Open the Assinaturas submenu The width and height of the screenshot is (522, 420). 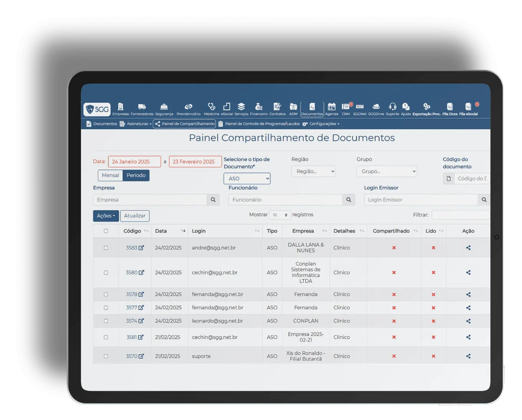click(x=136, y=124)
